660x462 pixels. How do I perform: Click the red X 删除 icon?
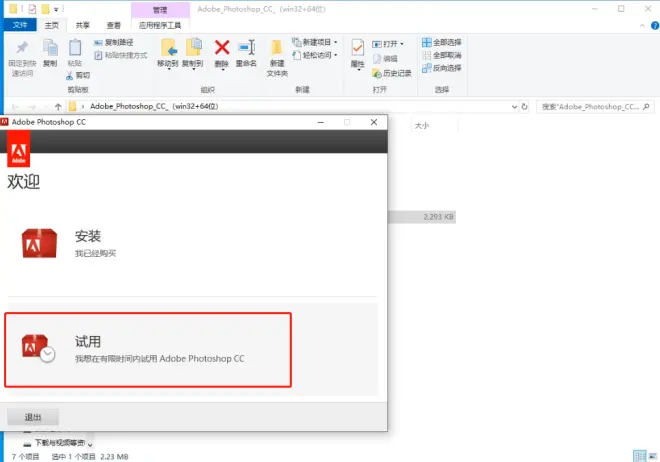click(222, 48)
